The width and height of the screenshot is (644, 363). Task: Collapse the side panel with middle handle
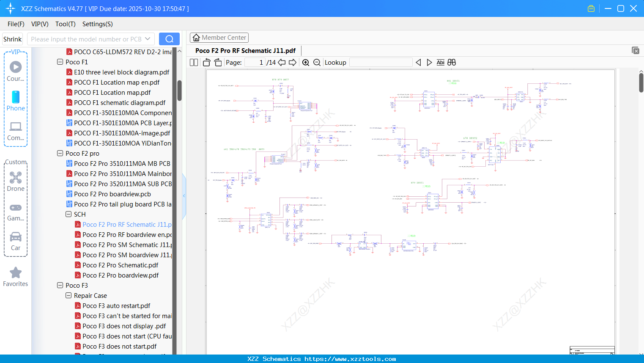(x=184, y=196)
